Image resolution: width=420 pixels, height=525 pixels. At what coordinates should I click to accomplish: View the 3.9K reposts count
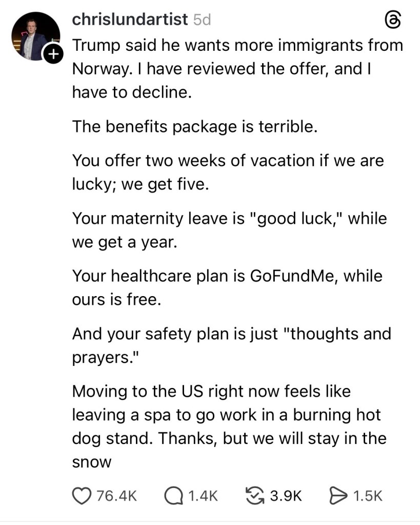[x=286, y=496]
